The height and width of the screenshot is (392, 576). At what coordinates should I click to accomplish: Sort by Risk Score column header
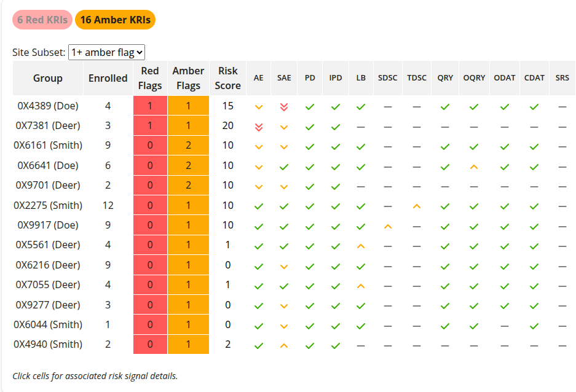pos(227,78)
